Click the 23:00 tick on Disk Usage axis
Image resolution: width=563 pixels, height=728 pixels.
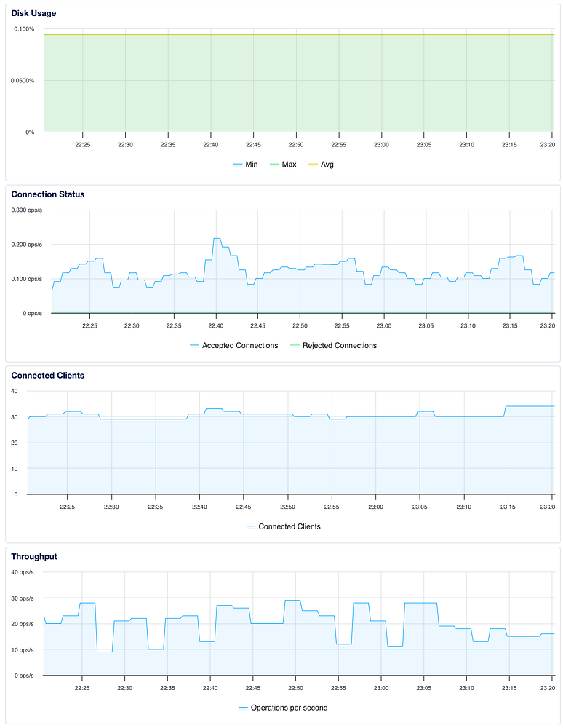click(381, 145)
